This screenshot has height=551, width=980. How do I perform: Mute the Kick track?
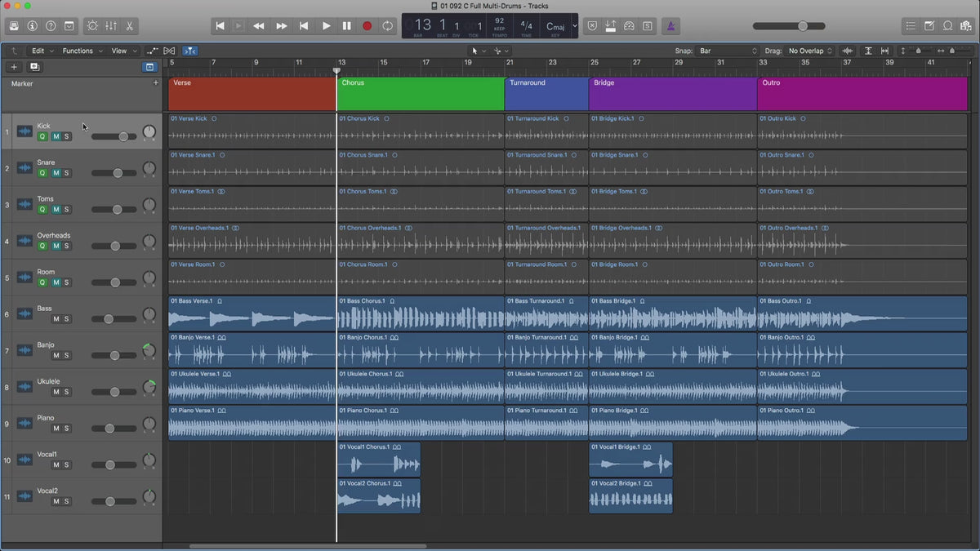(x=56, y=136)
